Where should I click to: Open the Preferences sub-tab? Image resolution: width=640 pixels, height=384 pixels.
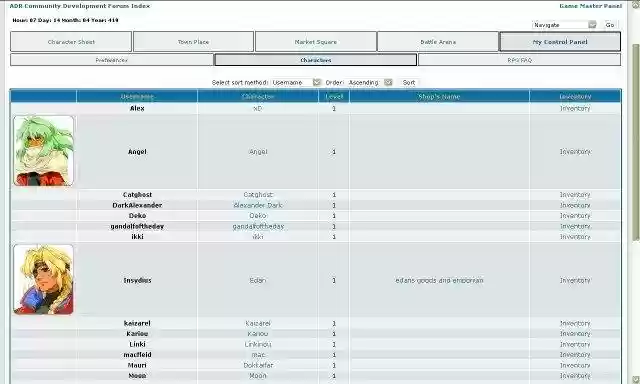pos(111,60)
